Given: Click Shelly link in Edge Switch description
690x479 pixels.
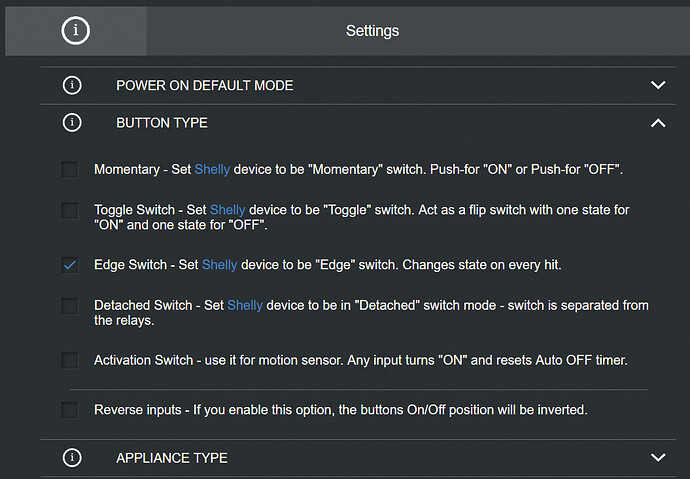Looking at the screenshot, I should tap(220, 265).
